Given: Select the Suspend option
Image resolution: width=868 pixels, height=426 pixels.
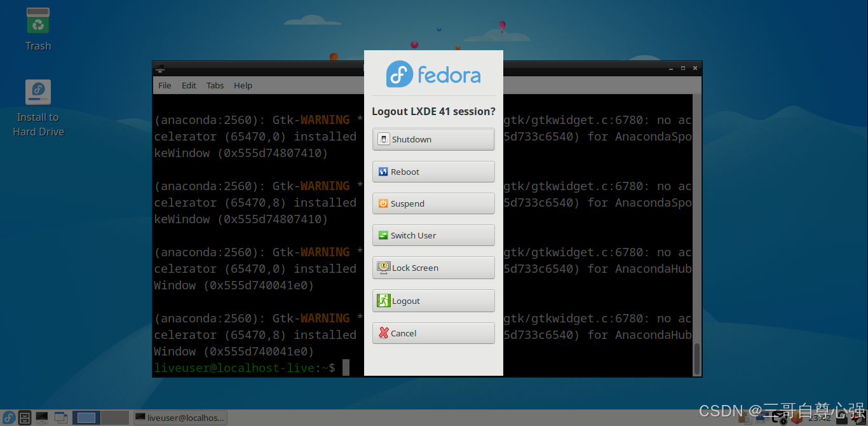Looking at the screenshot, I should pyautogui.click(x=433, y=203).
